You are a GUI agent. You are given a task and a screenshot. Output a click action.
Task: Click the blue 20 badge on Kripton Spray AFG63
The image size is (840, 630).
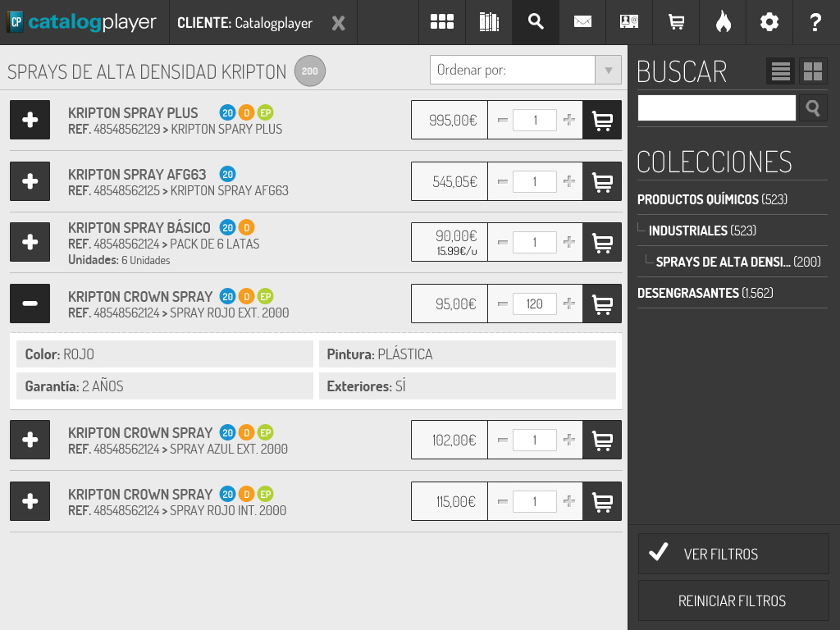[228, 174]
